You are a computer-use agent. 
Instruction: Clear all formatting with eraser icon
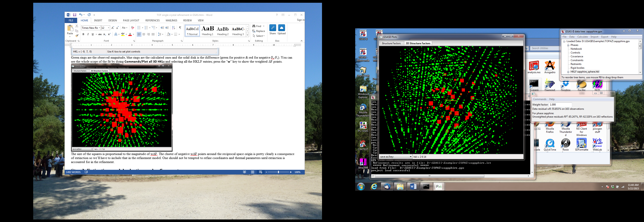click(133, 28)
